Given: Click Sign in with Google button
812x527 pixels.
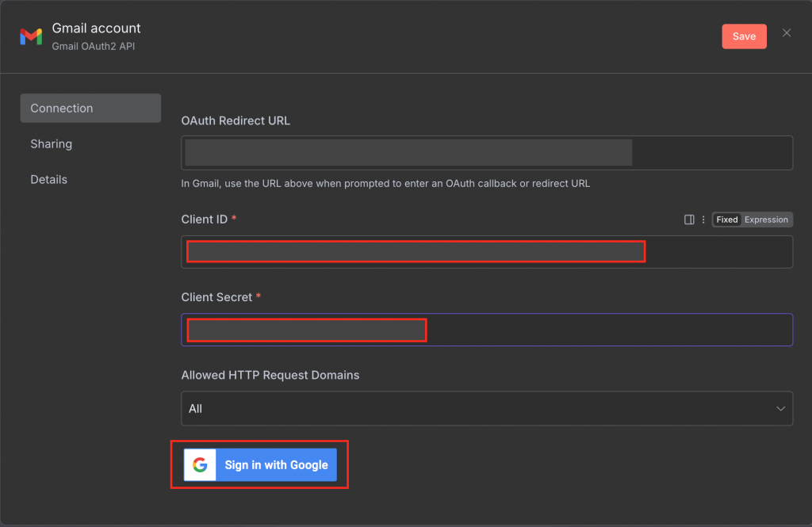Looking at the screenshot, I should [x=260, y=465].
